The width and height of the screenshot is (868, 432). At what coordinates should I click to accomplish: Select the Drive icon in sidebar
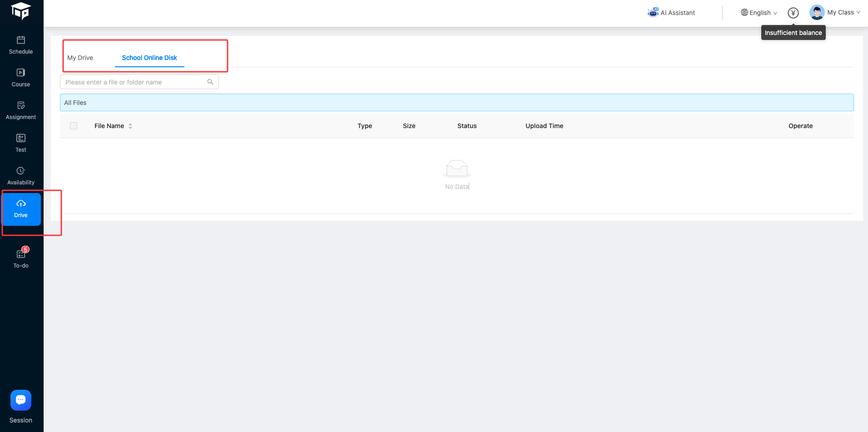point(20,209)
